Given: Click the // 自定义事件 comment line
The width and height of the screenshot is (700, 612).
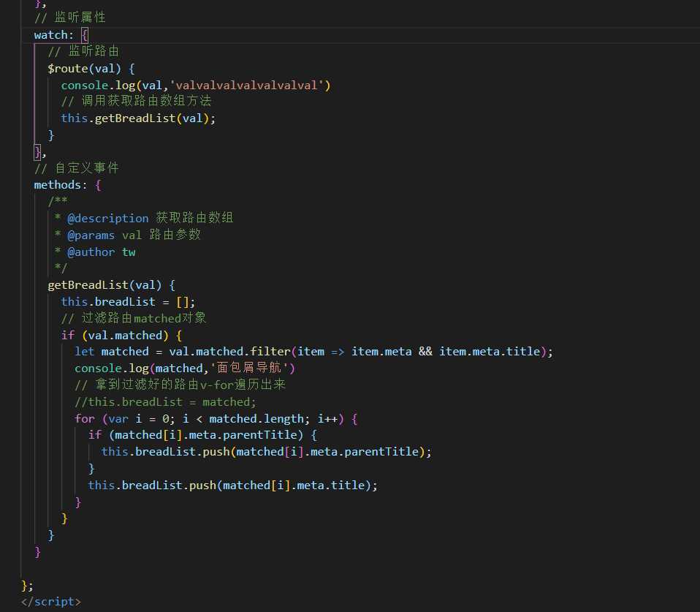Looking at the screenshot, I should click(x=76, y=168).
